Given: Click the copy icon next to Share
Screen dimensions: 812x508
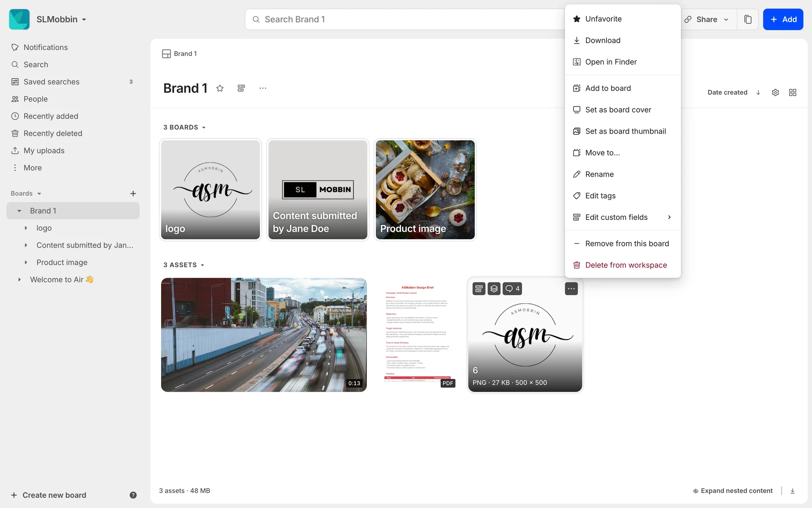Looking at the screenshot, I should (x=748, y=19).
